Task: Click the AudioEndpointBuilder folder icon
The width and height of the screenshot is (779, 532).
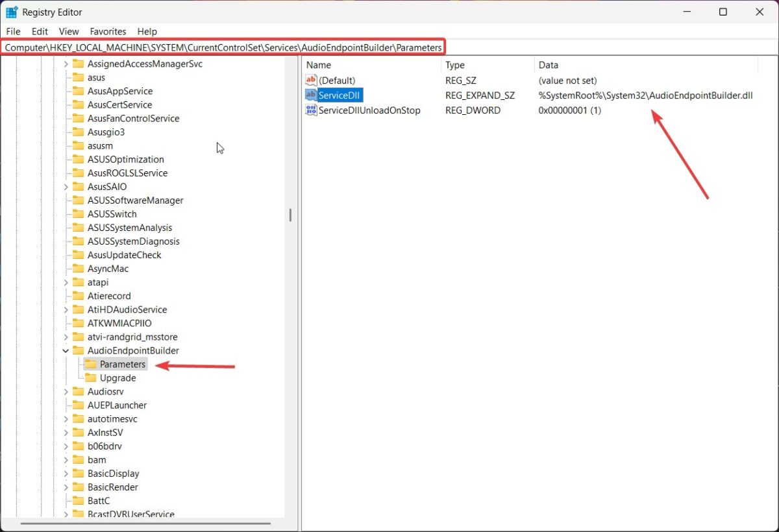Action: click(x=79, y=350)
